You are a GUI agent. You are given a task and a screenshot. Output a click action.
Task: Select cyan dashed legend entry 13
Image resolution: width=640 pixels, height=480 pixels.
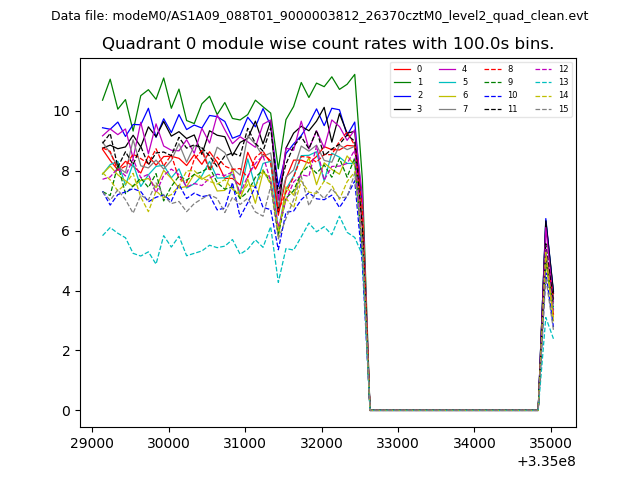tap(549, 82)
